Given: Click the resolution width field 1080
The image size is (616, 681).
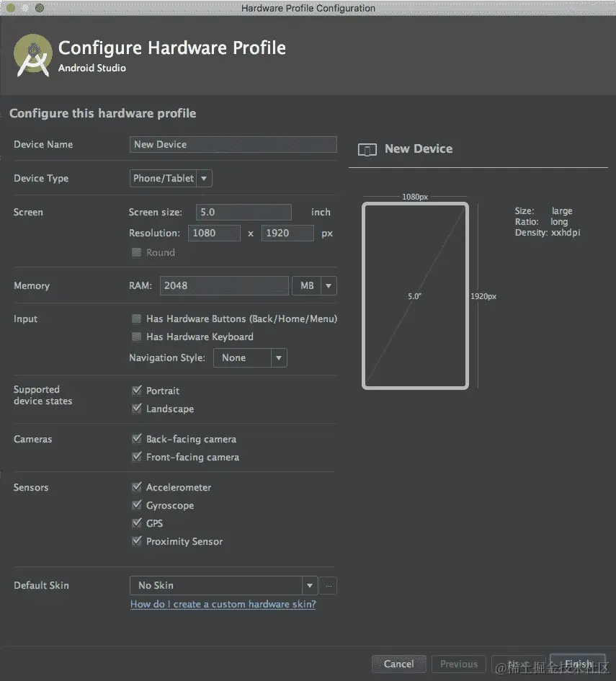Looking at the screenshot, I should coord(214,233).
